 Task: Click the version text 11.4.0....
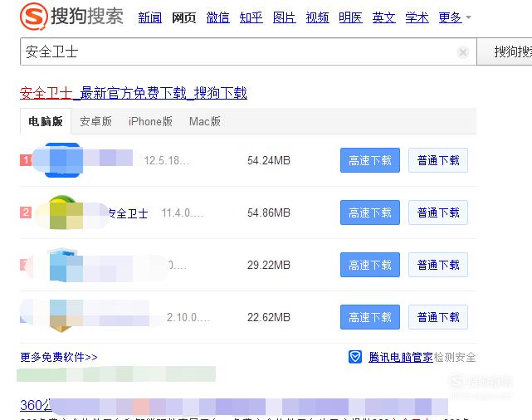click(183, 212)
